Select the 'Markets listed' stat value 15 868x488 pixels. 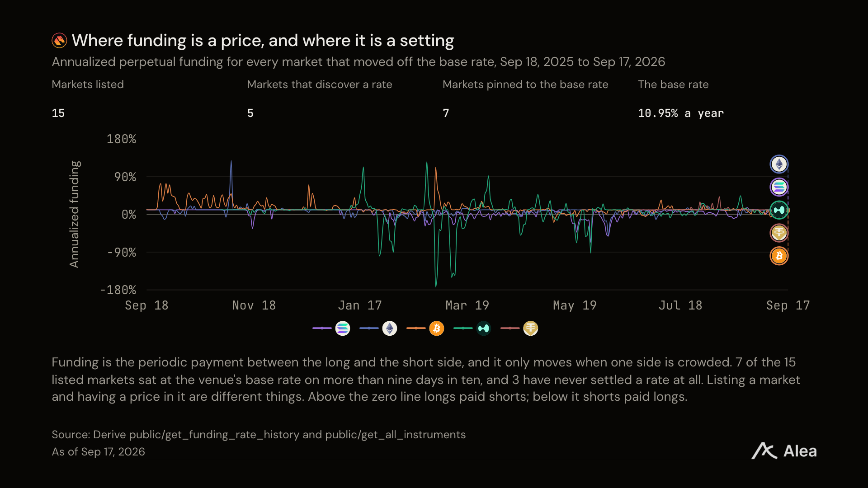point(58,113)
